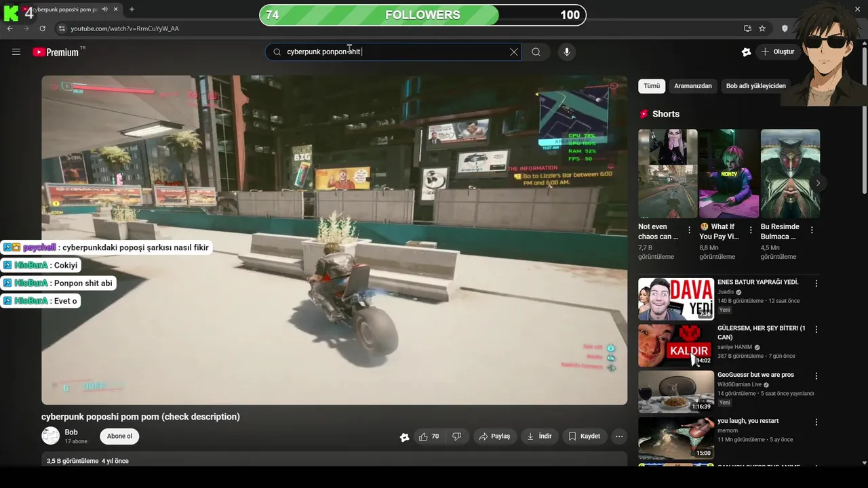Click the Juadis channel name
The height and width of the screenshot is (488, 868).
click(x=726, y=292)
